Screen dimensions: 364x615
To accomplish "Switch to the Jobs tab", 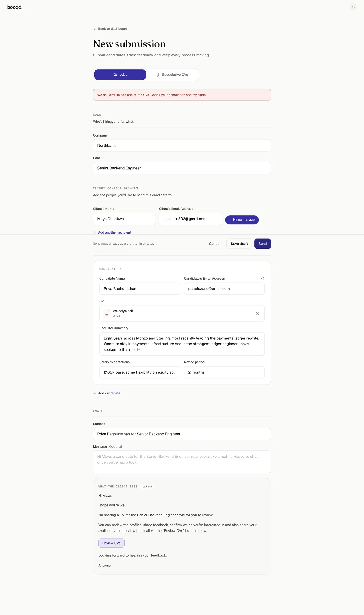I will coord(120,75).
